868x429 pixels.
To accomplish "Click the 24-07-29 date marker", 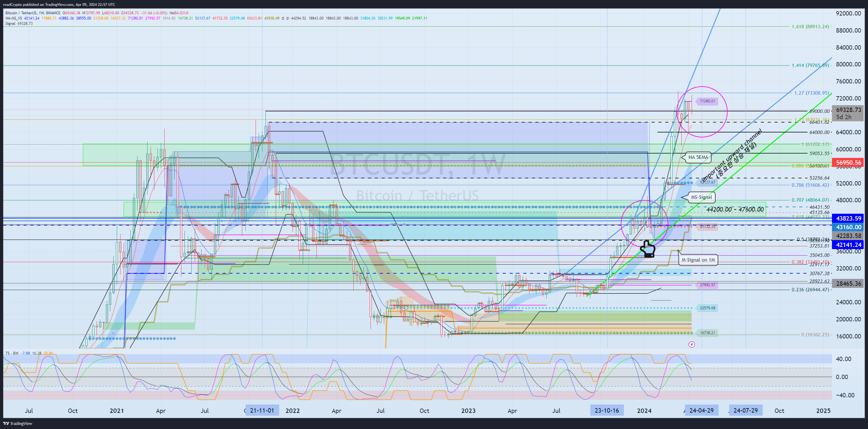I will (x=746, y=410).
